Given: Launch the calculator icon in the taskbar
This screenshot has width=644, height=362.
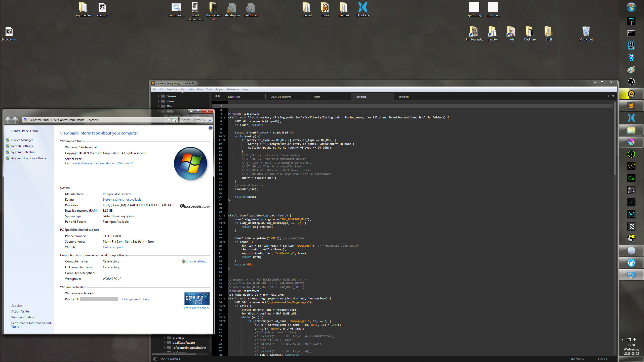Looking at the screenshot, I should click(x=631, y=46).
